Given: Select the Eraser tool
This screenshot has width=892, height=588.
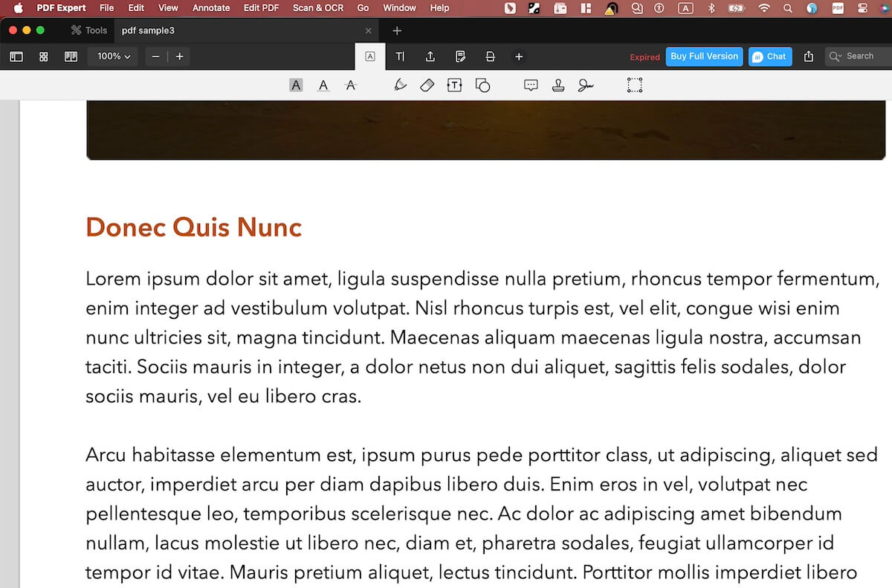Looking at the screenshot, I should click(427, 85).
